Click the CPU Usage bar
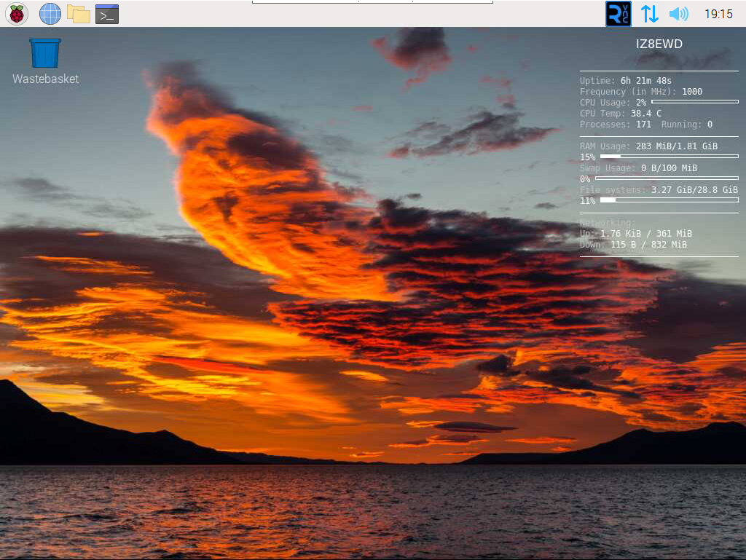Screen dimensions: 746x560 (694, 102)
